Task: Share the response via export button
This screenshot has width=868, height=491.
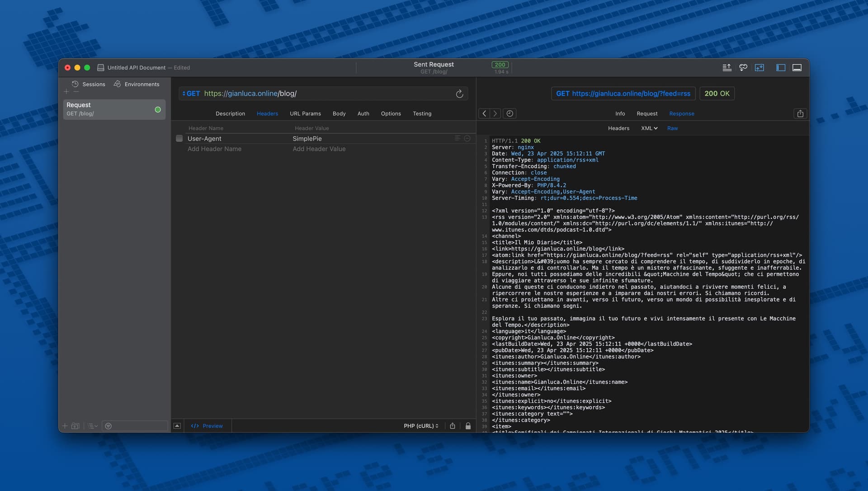Action: [800, 113]
